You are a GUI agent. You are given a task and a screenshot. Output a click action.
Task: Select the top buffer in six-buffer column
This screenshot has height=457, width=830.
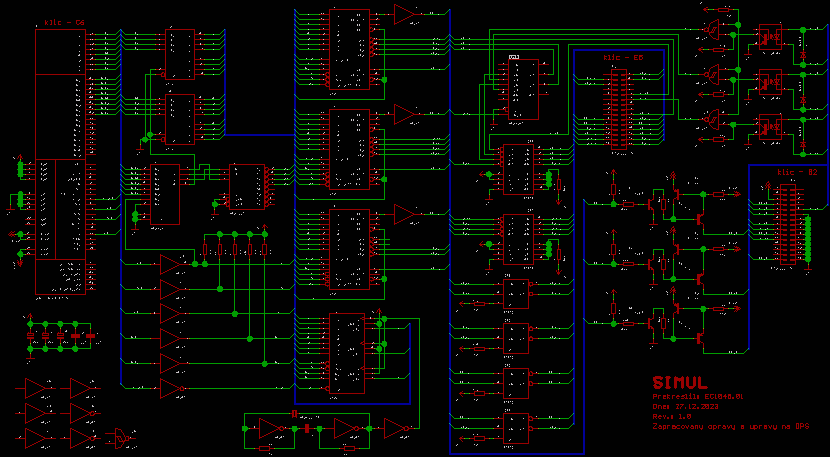[172, 264]
